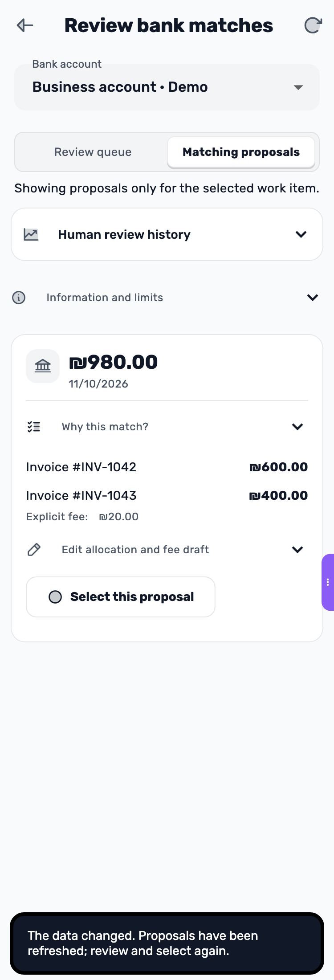Screen dimensions: 334x980
Task: Open the purple side handle with three dots
Action: (x=328, y=582)
